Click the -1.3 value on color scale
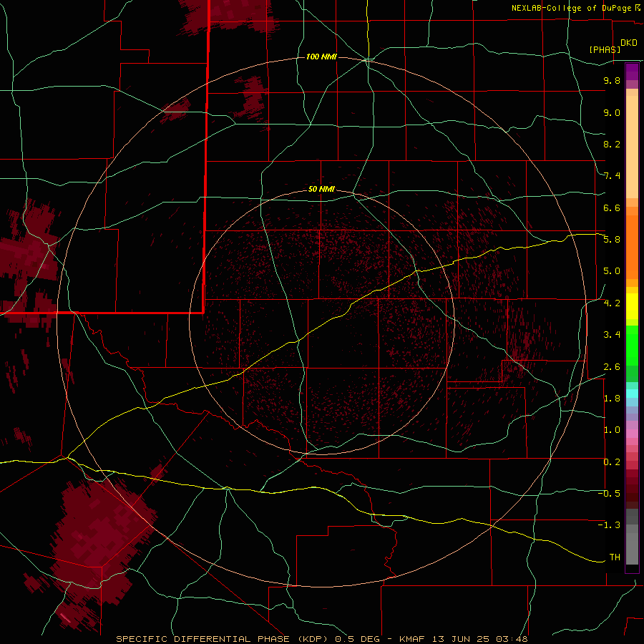The width and height of the screenshot is (644, 644). pos(609,525)
